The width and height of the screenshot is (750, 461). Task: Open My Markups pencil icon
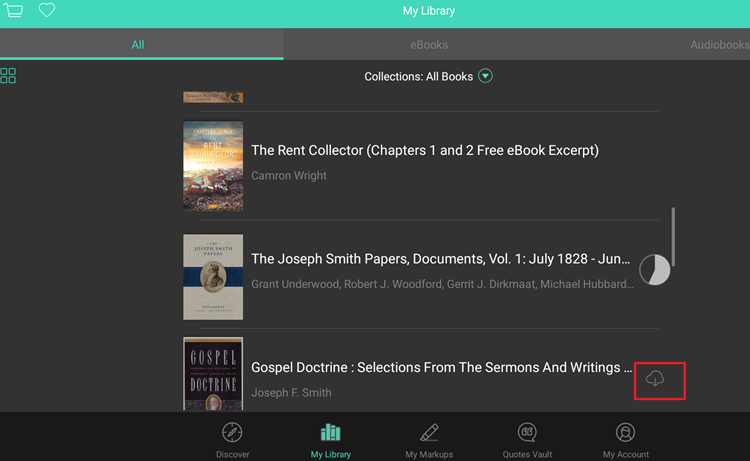tap(429, 432)
